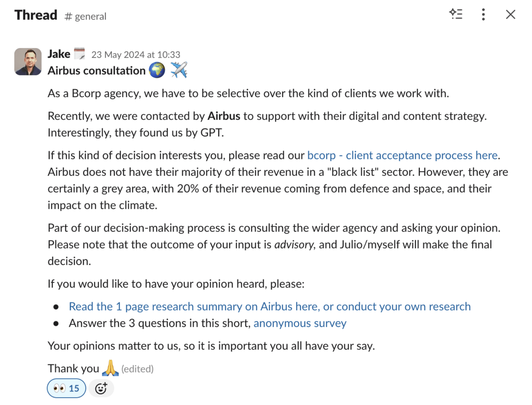This screenshot has height=405, width=532.
Task: Click the calendar status emoji beside Jake
Action: click(x=80, y=54)
